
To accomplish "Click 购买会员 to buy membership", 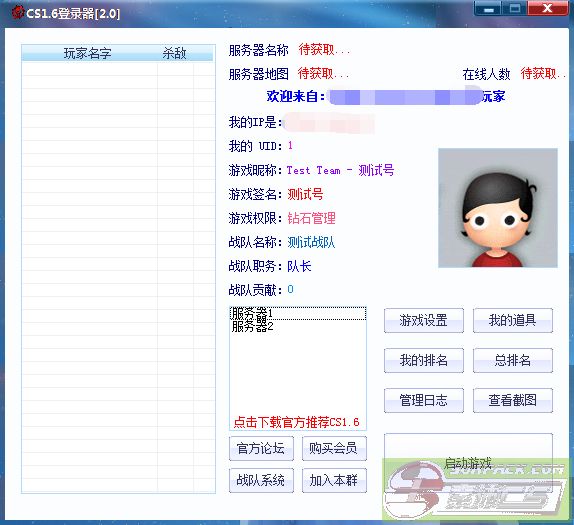I will point(334,448).
